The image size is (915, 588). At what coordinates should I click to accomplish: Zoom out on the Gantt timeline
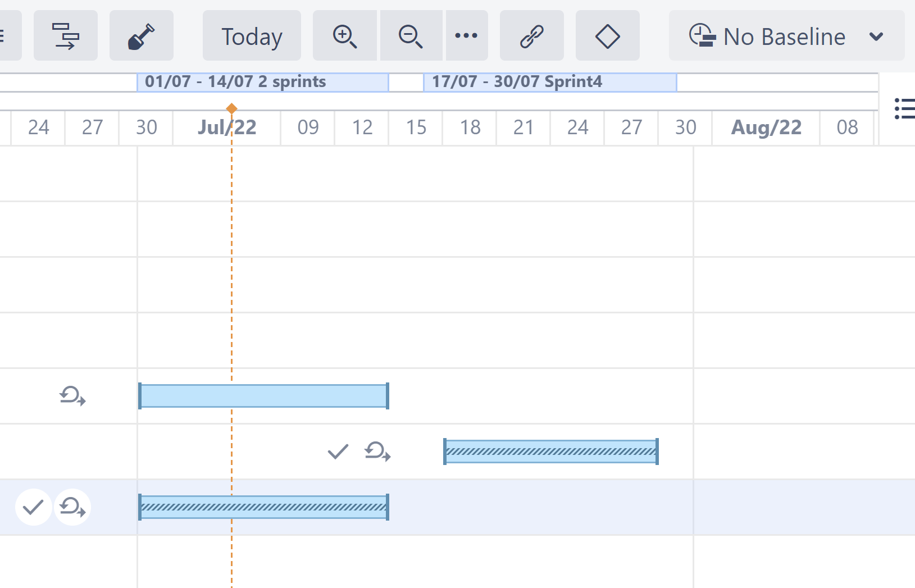pos(411,36)
